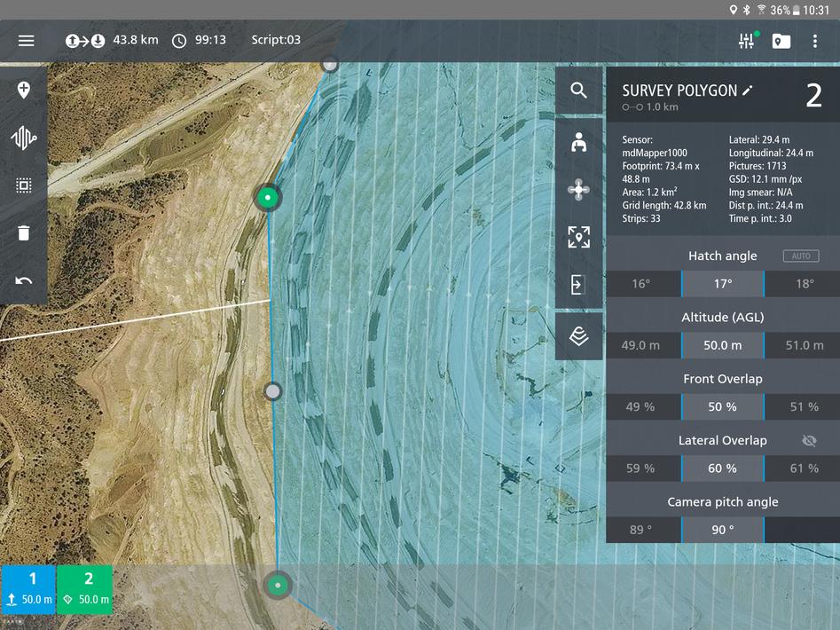Tap the current 17° hatch angle value
Screen dimensions: 840x630
coord(723,284)
